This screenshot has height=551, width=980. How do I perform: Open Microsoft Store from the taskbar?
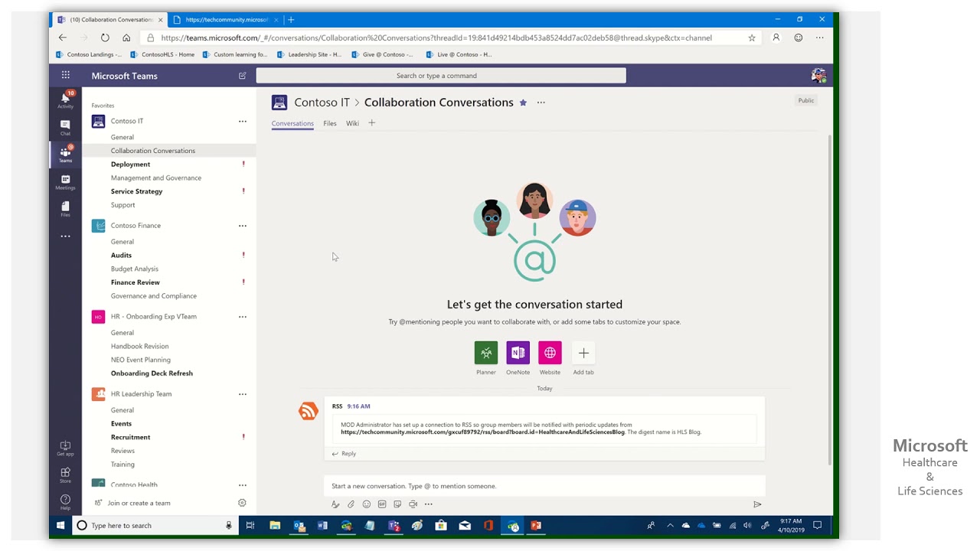[441, 526]
